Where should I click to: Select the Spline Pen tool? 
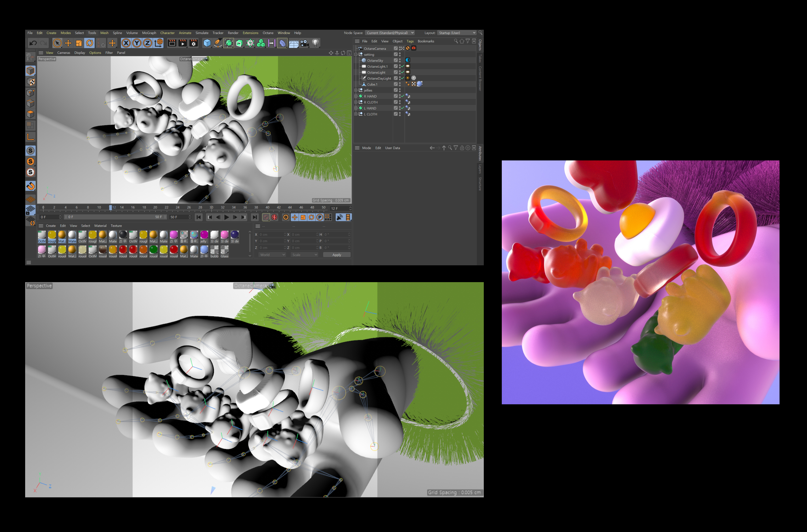(218, 43)
